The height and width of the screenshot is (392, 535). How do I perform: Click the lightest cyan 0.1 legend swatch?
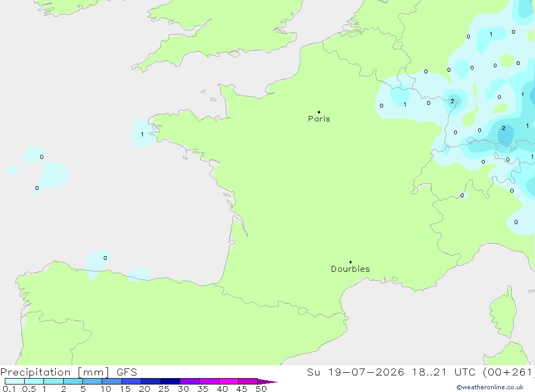(x=14, y=381)
